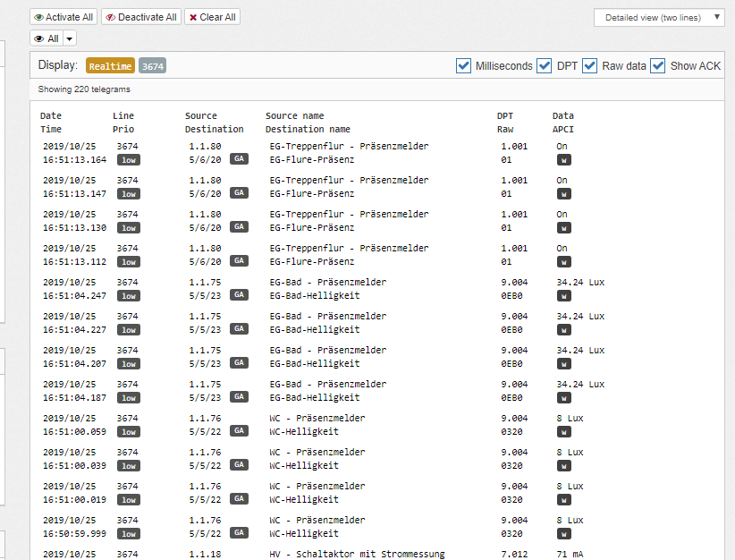This screenshot has height=560, width=735.
Task: Click W APCI badge at 16:51:13.112
Action: (564, 261)
